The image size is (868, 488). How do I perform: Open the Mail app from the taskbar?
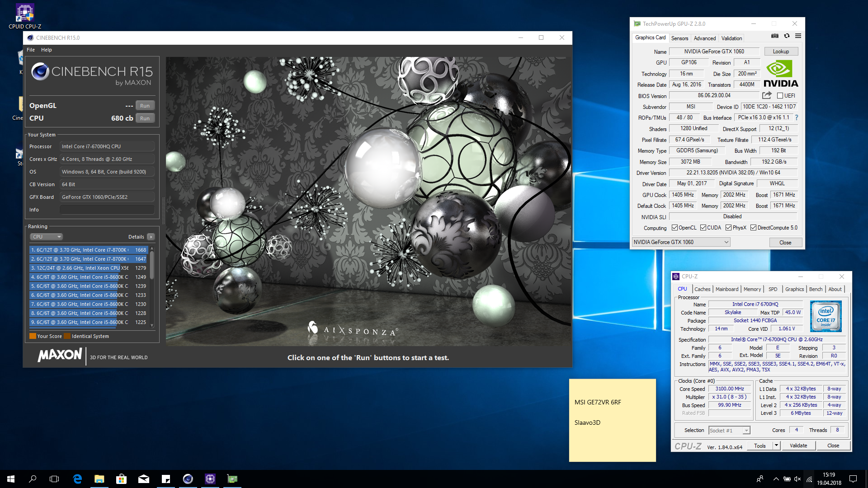click(x=144, y=479)
